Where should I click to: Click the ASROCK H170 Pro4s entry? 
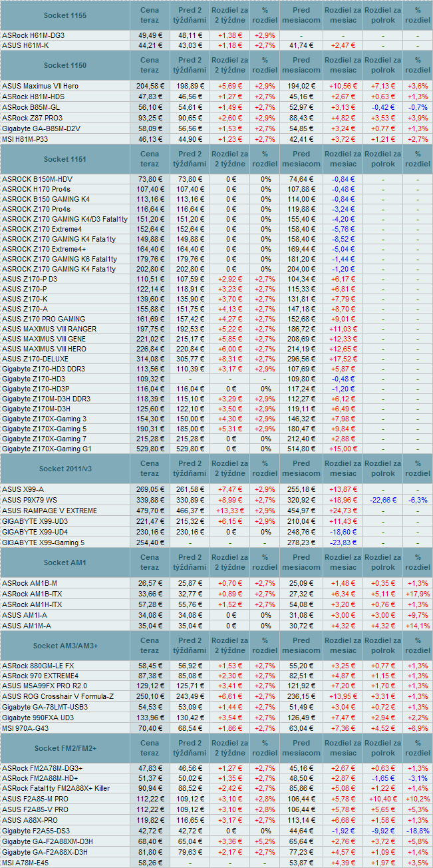(x=36, y=189)
